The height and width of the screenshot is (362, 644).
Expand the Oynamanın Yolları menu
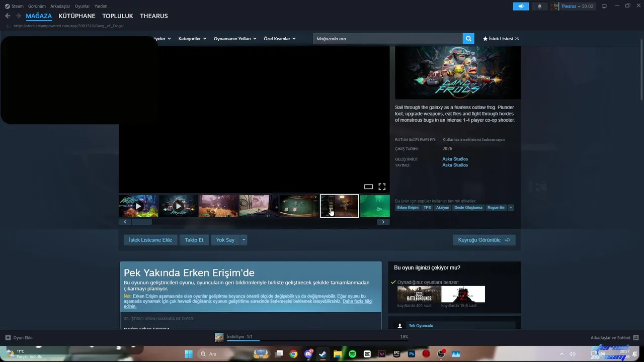click(235, 39)
